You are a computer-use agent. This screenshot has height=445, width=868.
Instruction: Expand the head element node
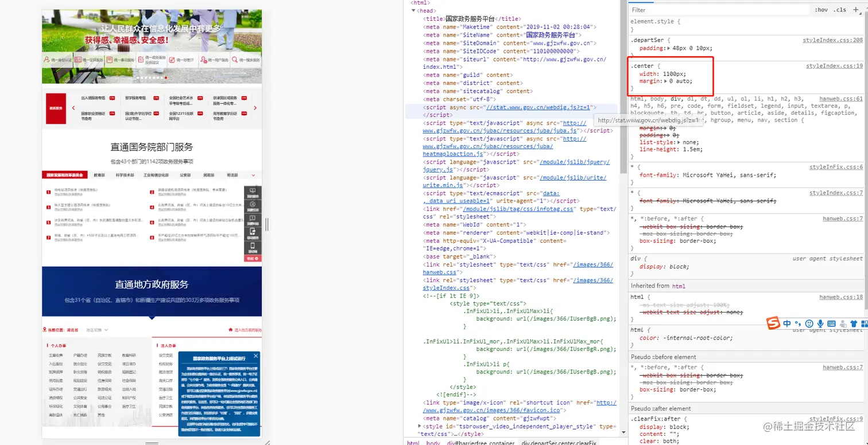coord(413,10)
